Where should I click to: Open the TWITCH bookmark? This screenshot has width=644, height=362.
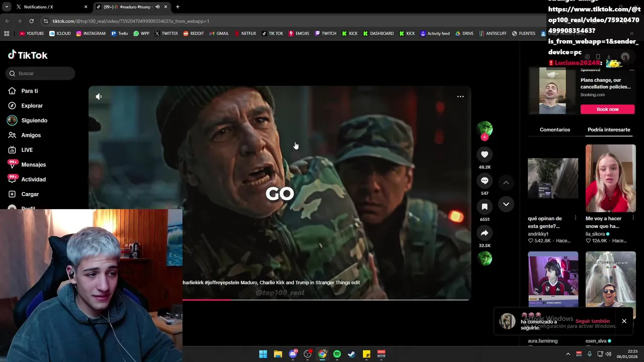pyautogui.click(x=326, y=34)
